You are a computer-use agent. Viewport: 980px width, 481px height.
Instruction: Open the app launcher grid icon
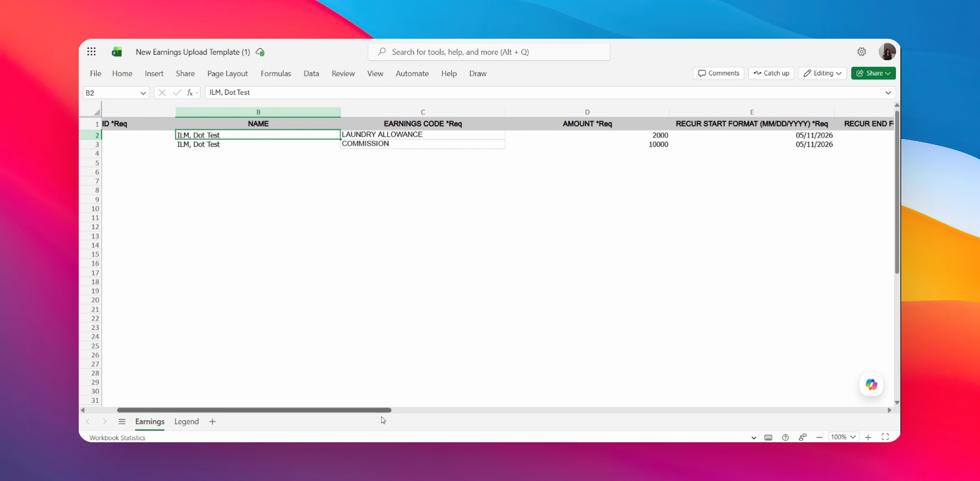click(x=91, y=51)
